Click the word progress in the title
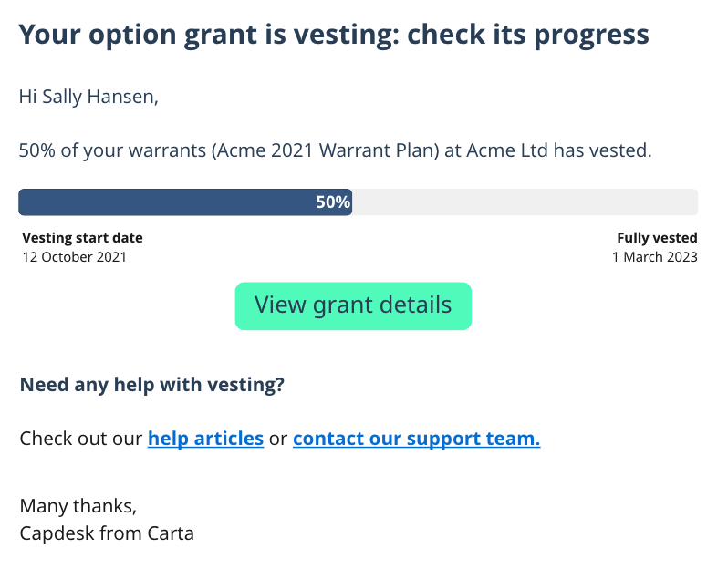 point(591,35)
